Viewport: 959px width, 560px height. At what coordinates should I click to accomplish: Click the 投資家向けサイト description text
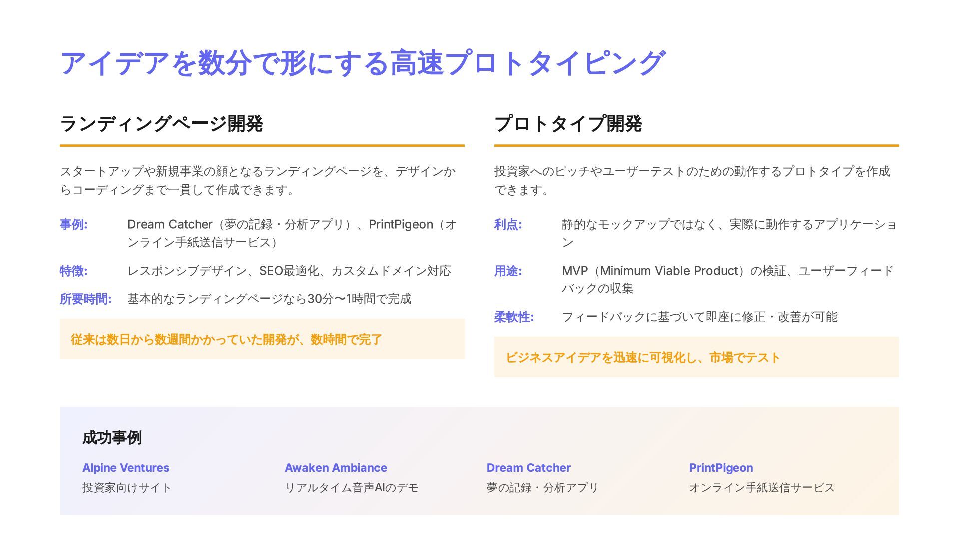click(x=127, y=488)
